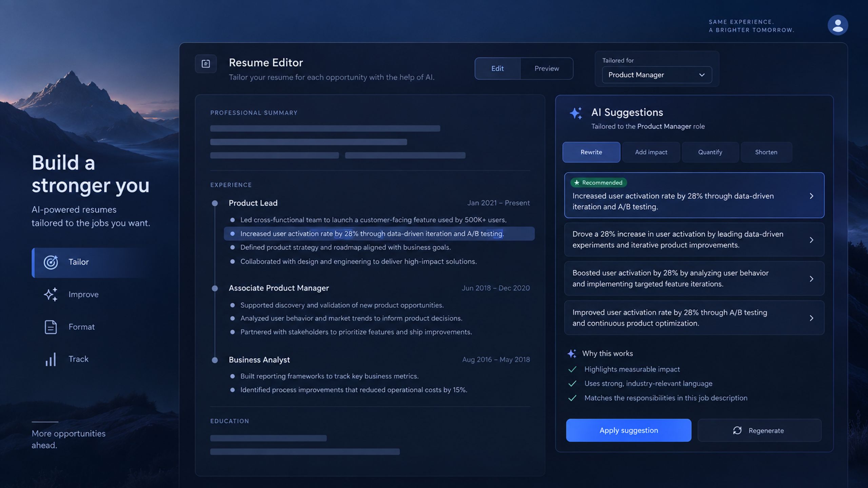868x488 pixels.
Task: Click the Format document icon
Action: [x=51, y=327]
